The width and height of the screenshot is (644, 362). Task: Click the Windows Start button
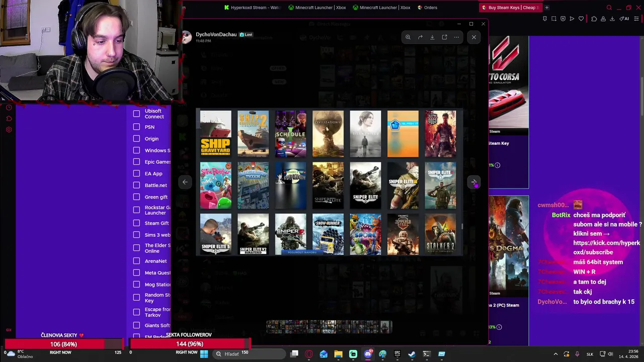[x=204, y=354]
